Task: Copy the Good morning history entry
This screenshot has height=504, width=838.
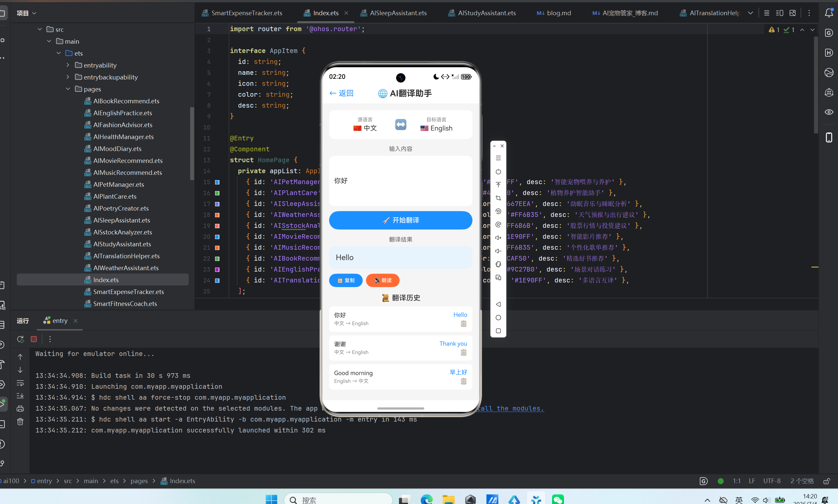Action: pos(463,381)
